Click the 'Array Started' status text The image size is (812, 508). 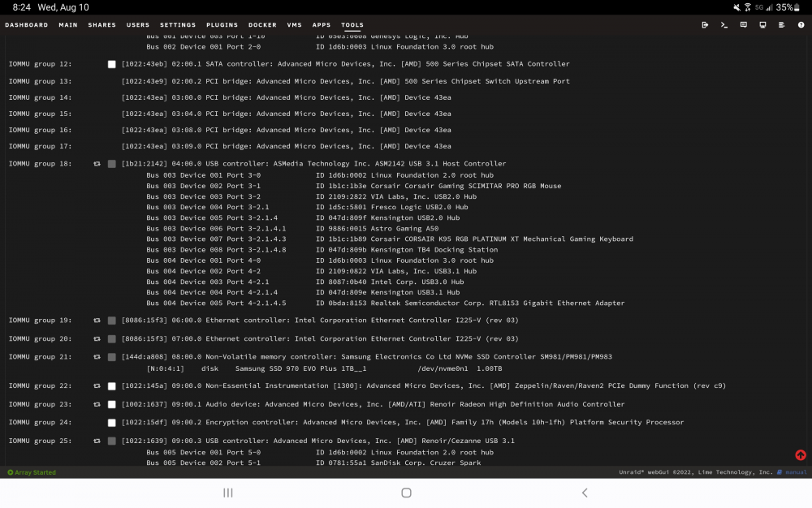(35, 472)
